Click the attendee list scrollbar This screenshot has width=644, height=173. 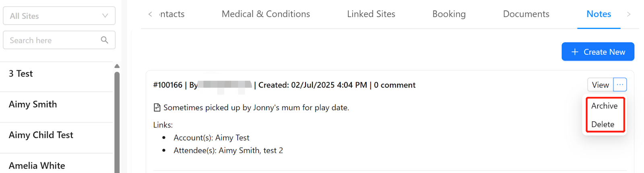pos(117,121)
